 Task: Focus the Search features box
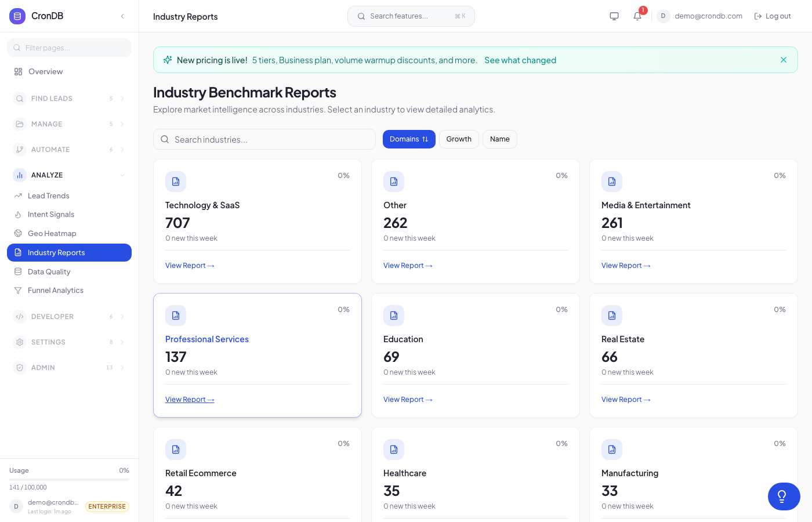pos(411,16)
